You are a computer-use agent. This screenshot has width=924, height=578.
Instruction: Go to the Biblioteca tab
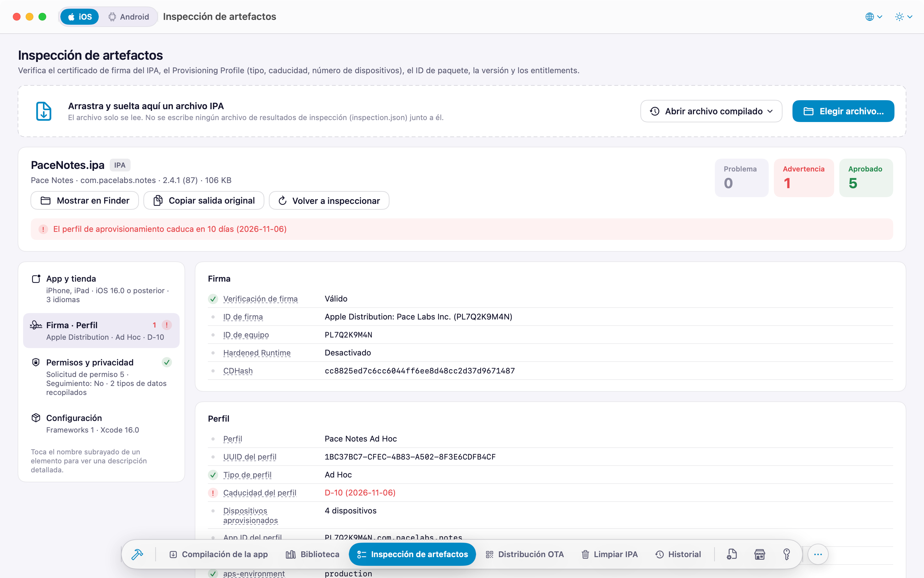click(312, 554)
